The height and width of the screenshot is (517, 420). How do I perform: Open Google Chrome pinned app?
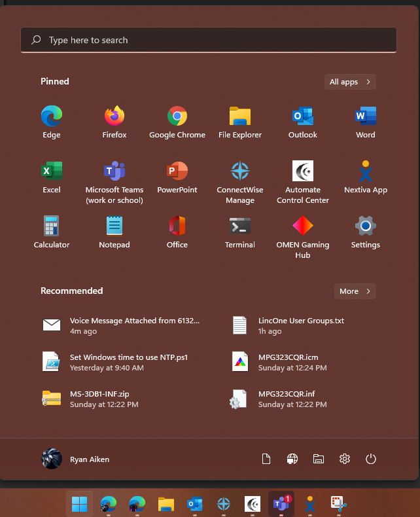(177, 122)
